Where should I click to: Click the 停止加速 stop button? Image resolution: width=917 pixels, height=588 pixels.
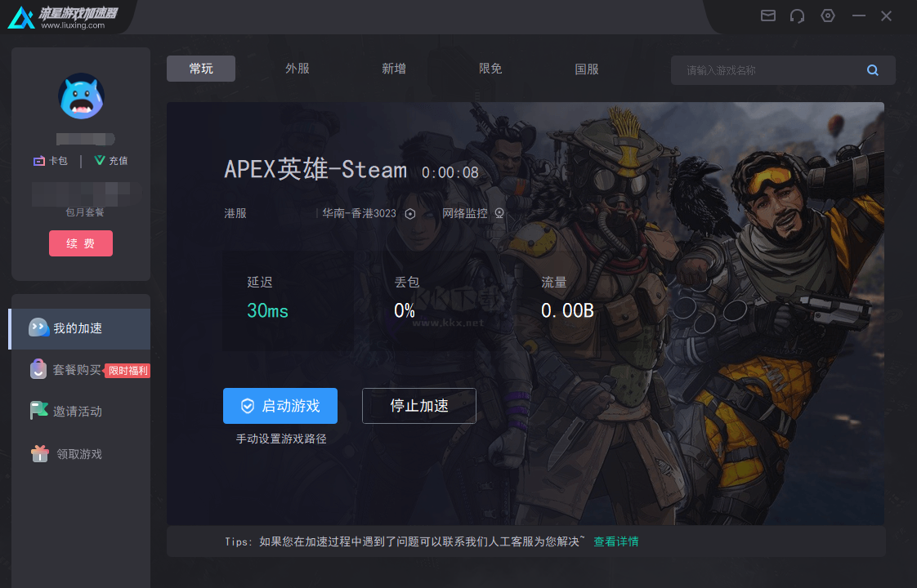(418, 406)
